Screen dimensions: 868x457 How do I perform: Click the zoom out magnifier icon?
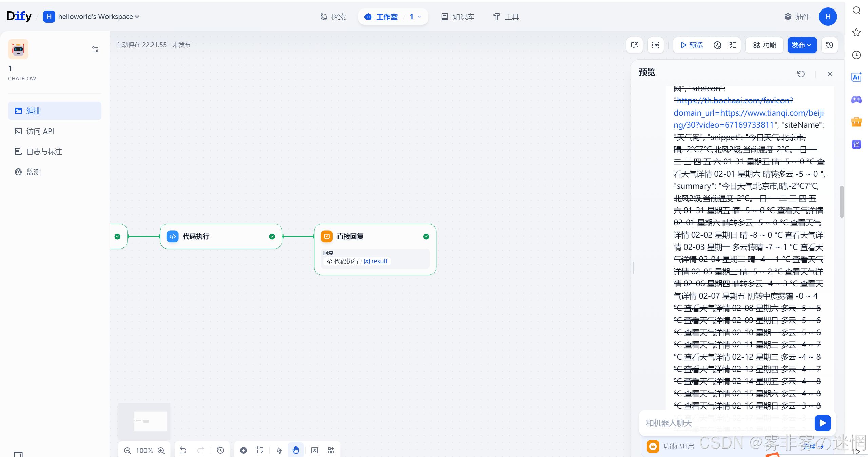tap(128, 450)
